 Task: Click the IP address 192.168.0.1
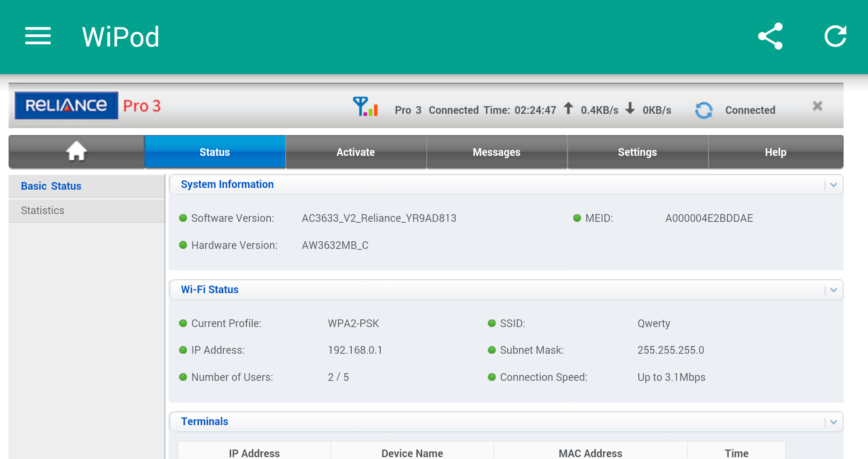click(x=355, y=350)
